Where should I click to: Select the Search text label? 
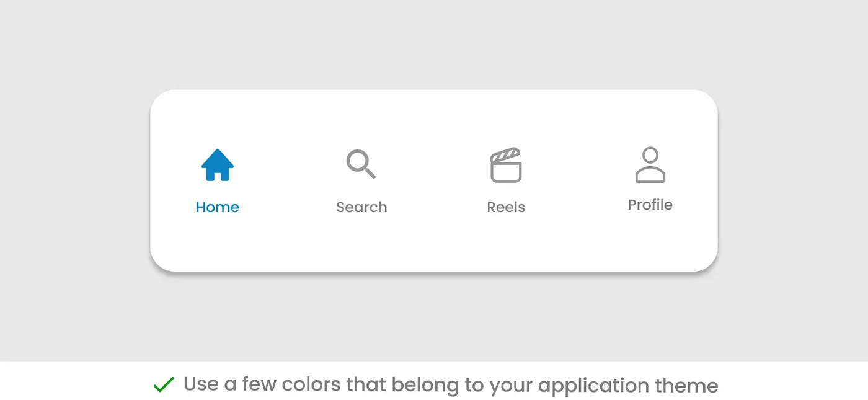[x=361, y=207]
